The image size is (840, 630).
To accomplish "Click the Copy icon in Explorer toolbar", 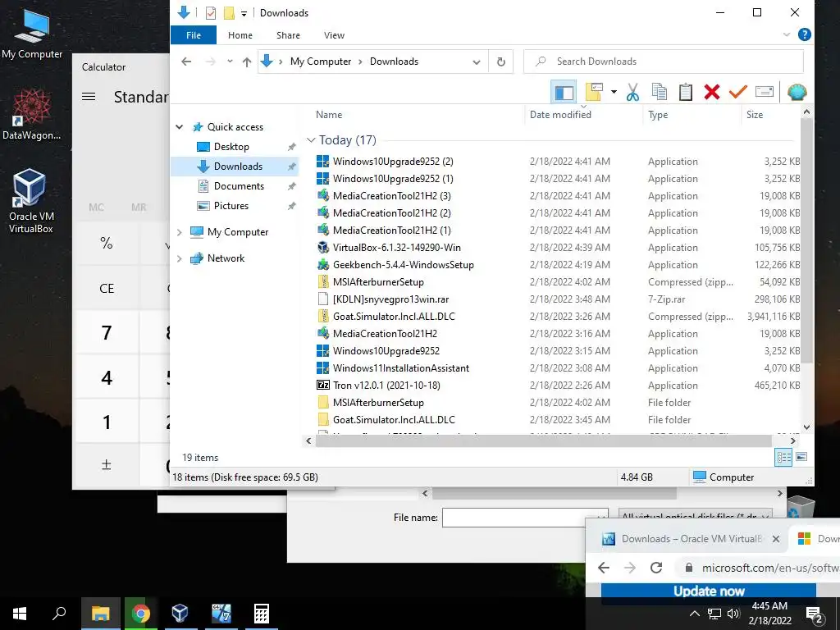I will tap(660, 92).
